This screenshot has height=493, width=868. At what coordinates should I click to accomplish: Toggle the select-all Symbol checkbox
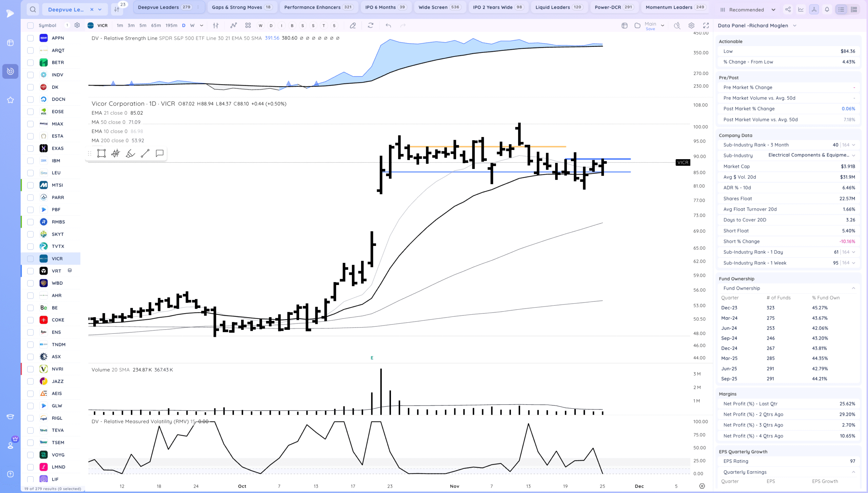click(x=31, y=25)
